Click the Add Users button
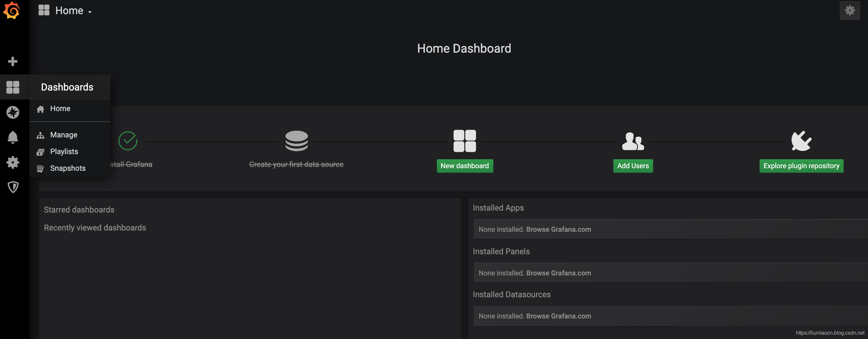Image resolution: width=868 pixels, height=339 pixels. (633, 166)
